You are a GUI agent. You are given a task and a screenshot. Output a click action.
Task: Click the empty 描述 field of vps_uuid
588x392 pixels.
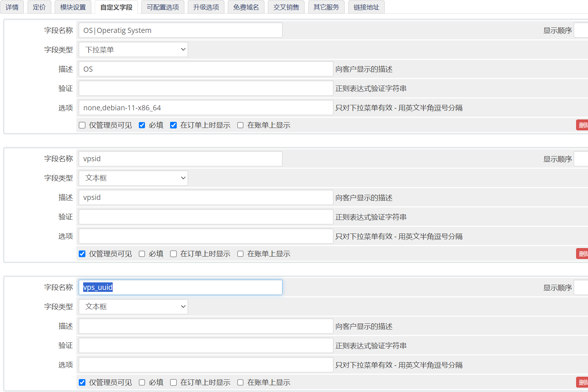206,326
